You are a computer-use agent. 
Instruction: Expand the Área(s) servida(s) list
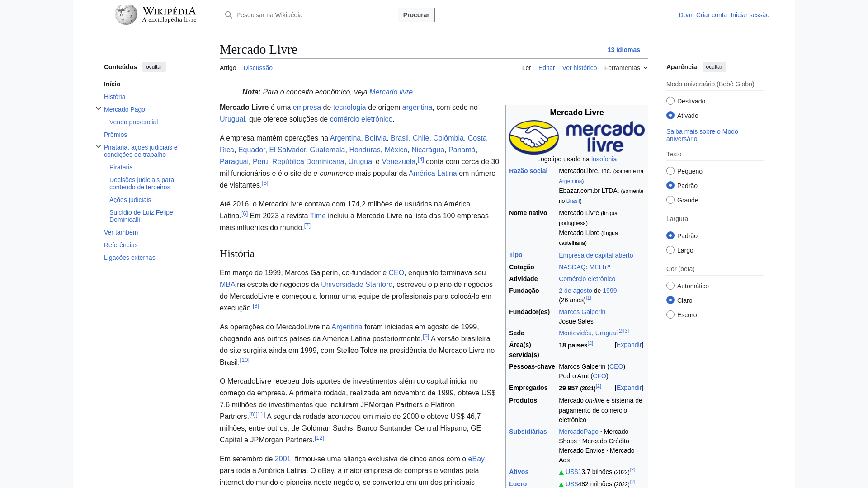(629, 345)
